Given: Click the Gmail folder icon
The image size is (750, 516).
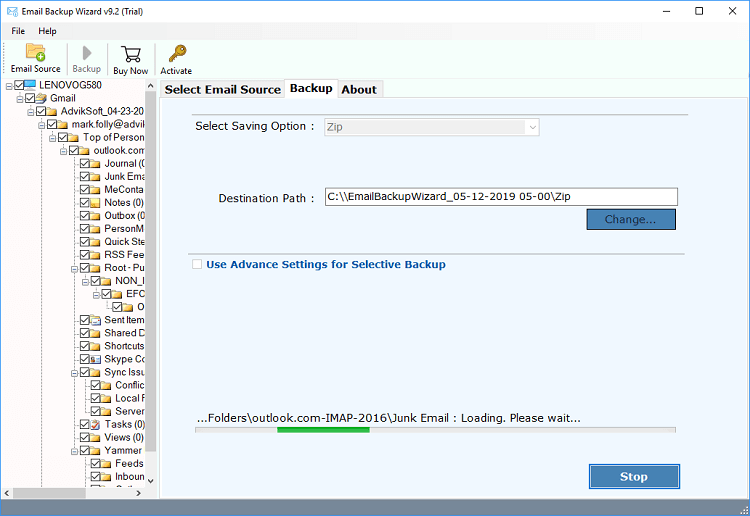Looking at the screenshot, I should (42, 98).
